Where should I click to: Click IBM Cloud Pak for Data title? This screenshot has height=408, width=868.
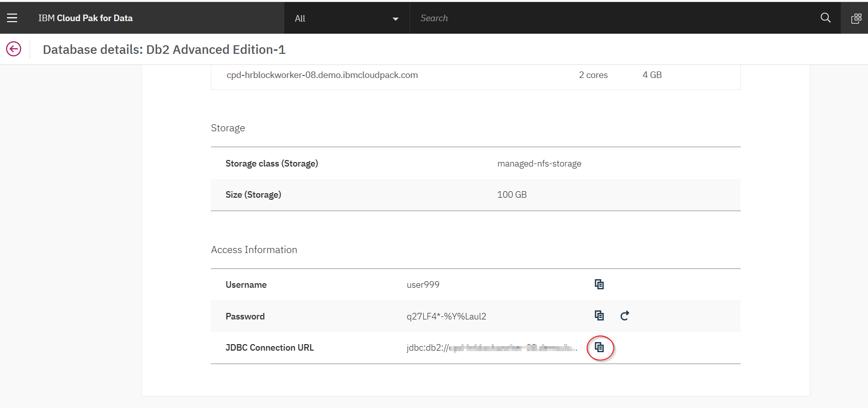tap(86, 18)
